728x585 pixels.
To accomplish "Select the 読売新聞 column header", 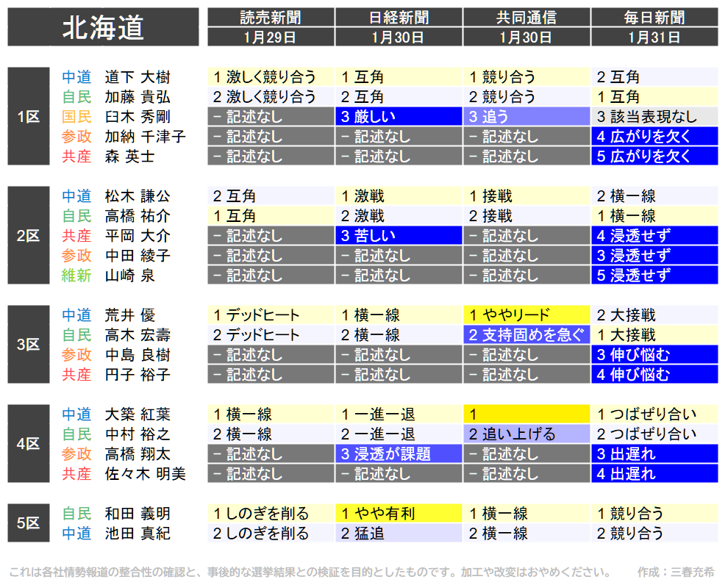I will click(x=271, y=18).
